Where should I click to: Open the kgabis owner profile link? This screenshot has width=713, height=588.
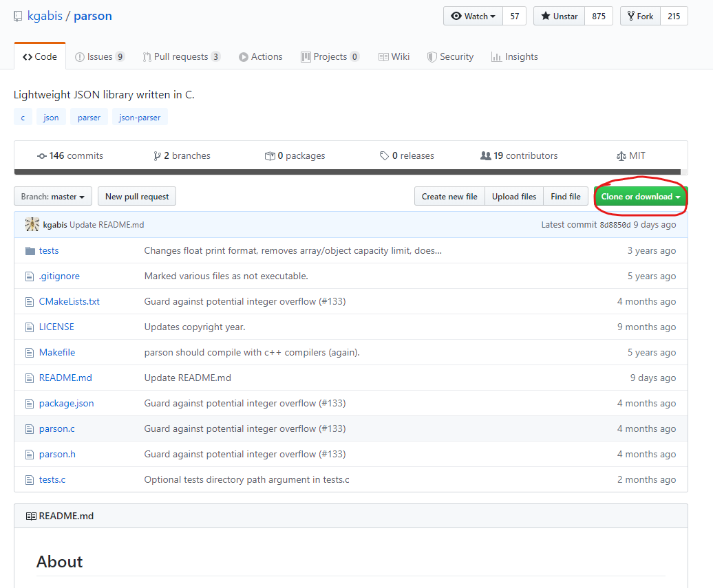coord(45,16)
